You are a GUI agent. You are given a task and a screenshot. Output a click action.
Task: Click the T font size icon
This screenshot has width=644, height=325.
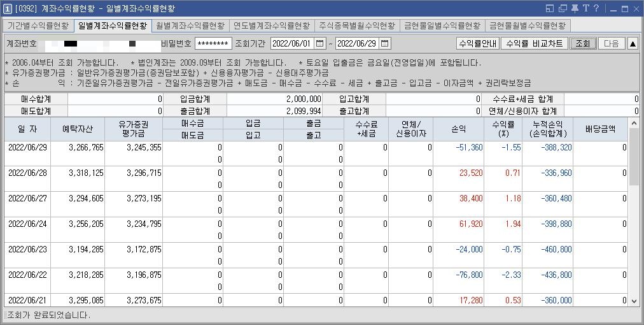click(586, 9)
